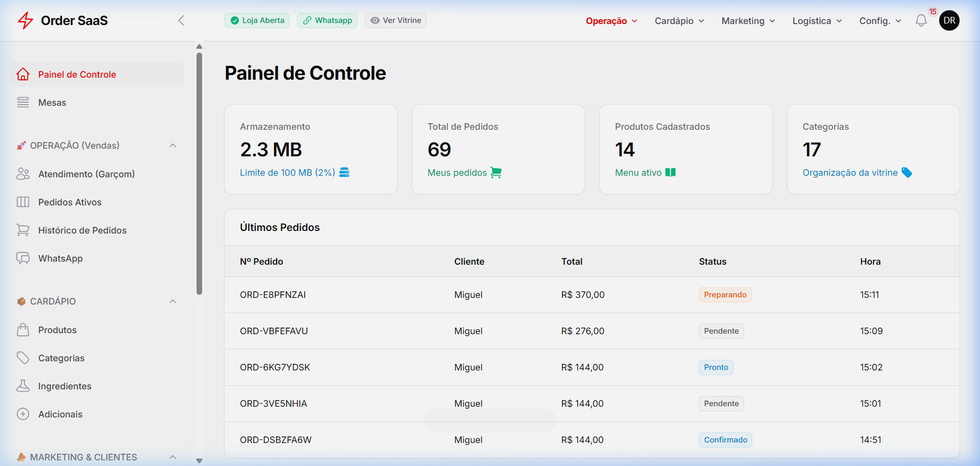980x466 pixels.
Task: Click the Status column header
Action: [713, 262]
